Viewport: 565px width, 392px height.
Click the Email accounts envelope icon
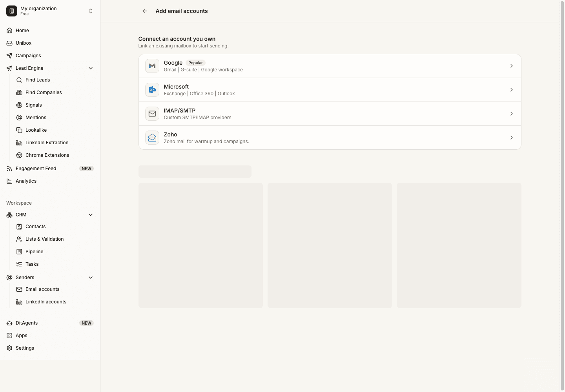[19, 289]
